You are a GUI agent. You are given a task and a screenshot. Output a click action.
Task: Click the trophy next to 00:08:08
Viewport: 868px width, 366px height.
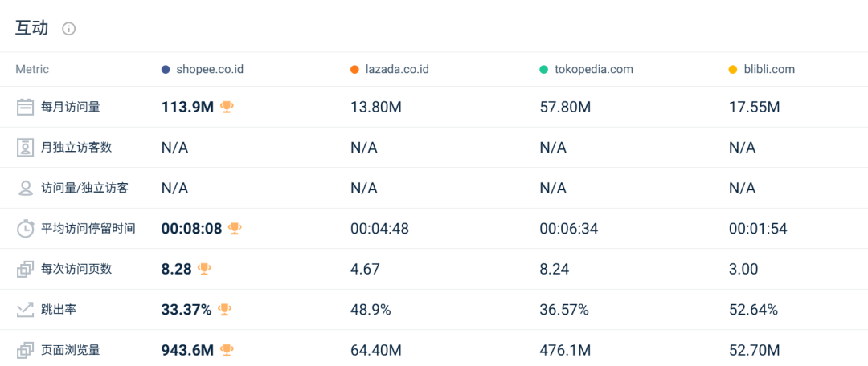(235, 229)
